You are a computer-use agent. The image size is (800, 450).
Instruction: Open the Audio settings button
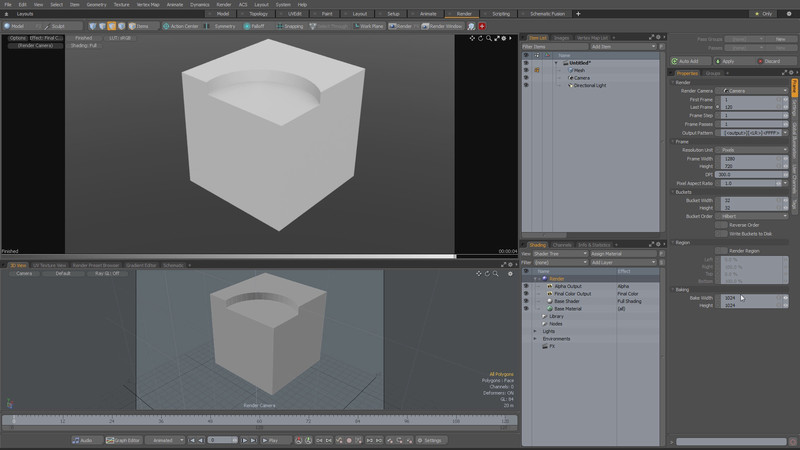(82, 440)
